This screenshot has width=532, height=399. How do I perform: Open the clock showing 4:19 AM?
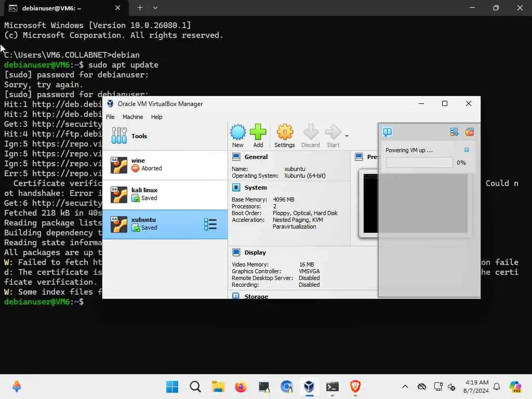(476, 387)
